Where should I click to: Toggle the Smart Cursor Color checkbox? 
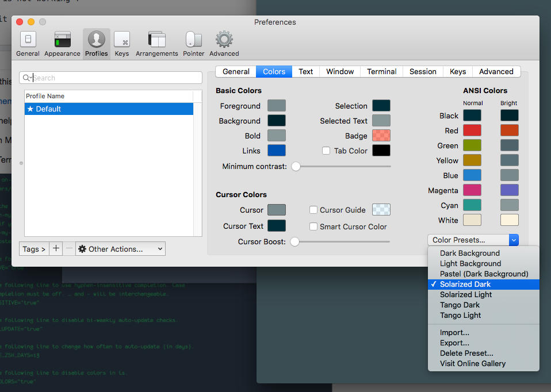click(313, 226)
